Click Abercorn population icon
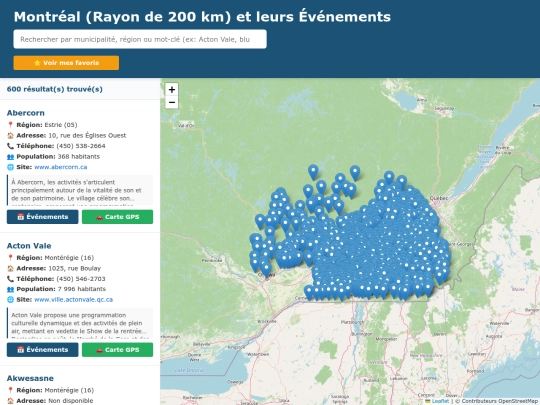The height and width of the screenshot is (405, 540). pyautogui.click(x=10, y=157)
